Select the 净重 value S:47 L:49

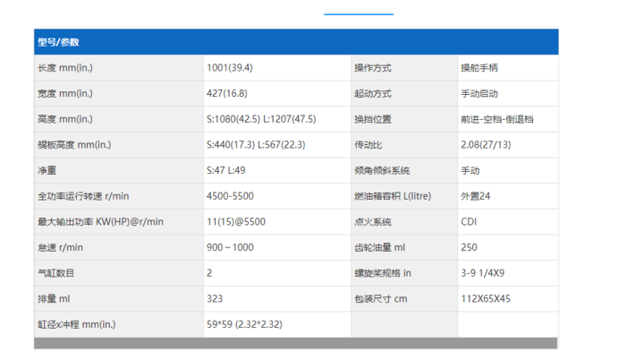point(227,170)
